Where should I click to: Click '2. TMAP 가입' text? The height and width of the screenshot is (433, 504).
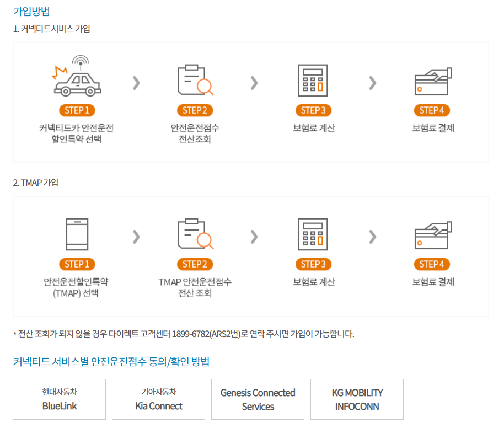[36, 183]
